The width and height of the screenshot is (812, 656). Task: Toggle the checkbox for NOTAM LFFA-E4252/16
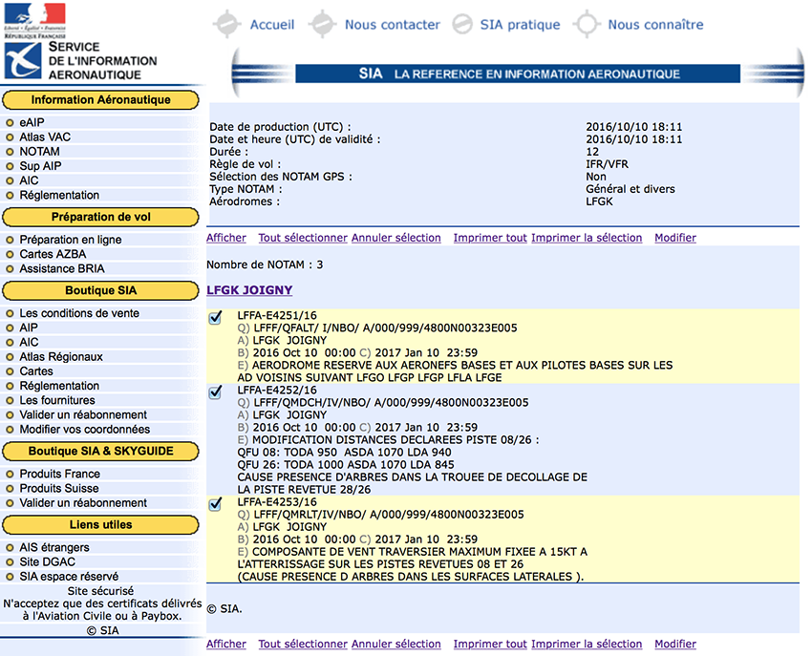point(215,391)
